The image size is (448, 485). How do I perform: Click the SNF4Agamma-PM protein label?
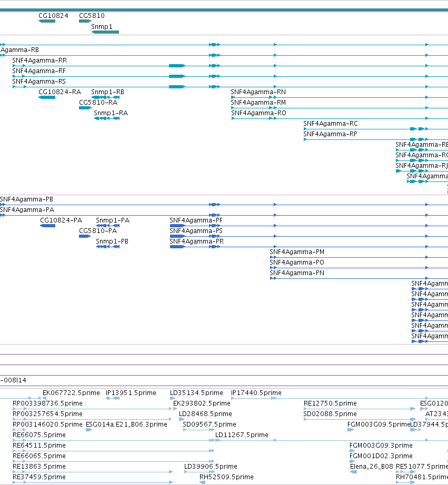[297, 252]
